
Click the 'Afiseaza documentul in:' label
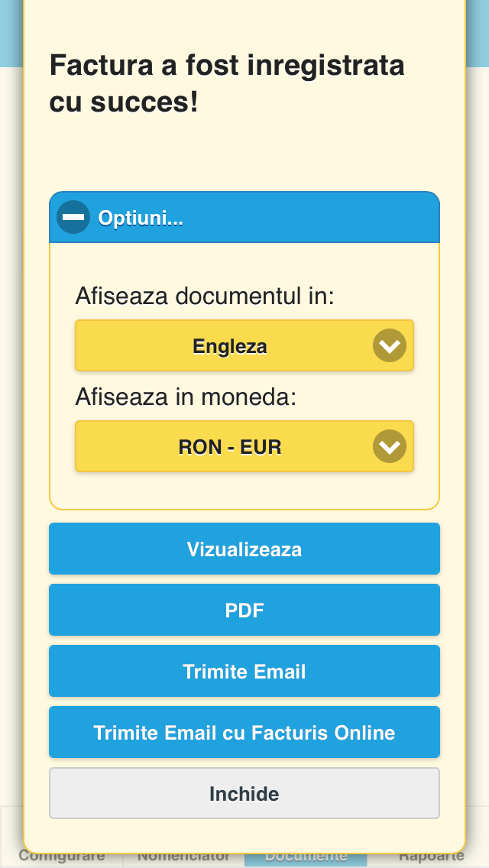(x=205, y=296)
